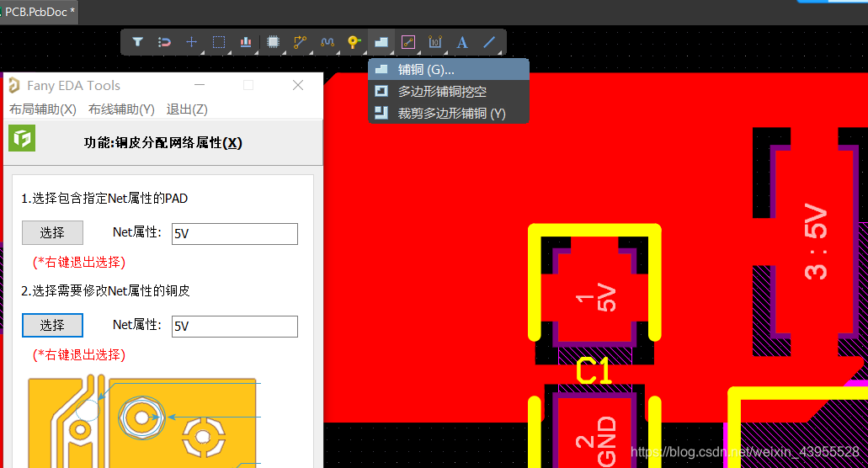Click 选择 button for copper selection
868x468 pixels.
tap(52, 326)
